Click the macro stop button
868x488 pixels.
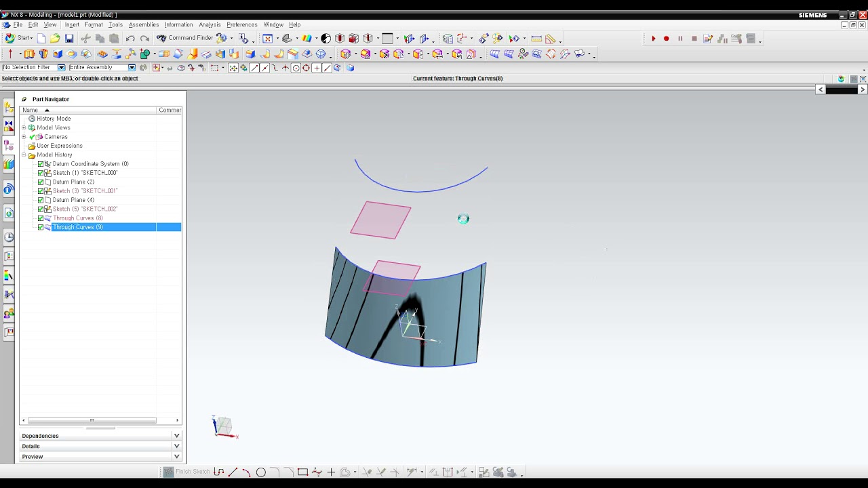point(694,39)
